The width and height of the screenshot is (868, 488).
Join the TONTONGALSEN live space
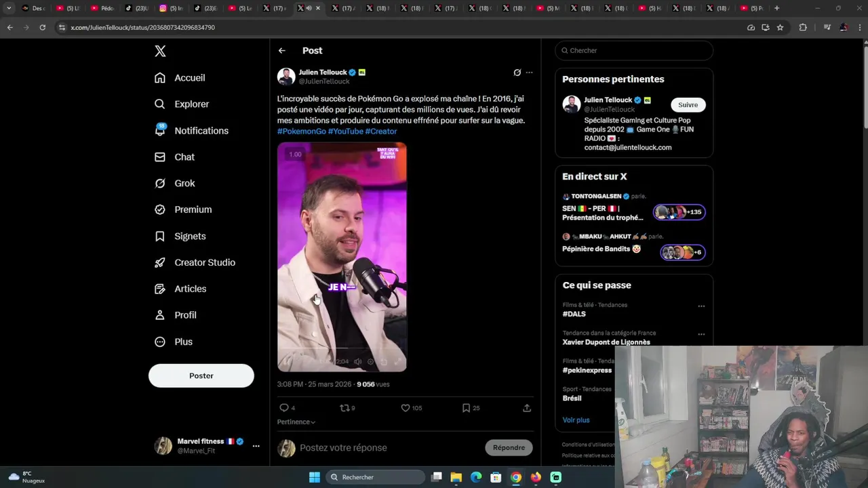click(x=634, y=207)
